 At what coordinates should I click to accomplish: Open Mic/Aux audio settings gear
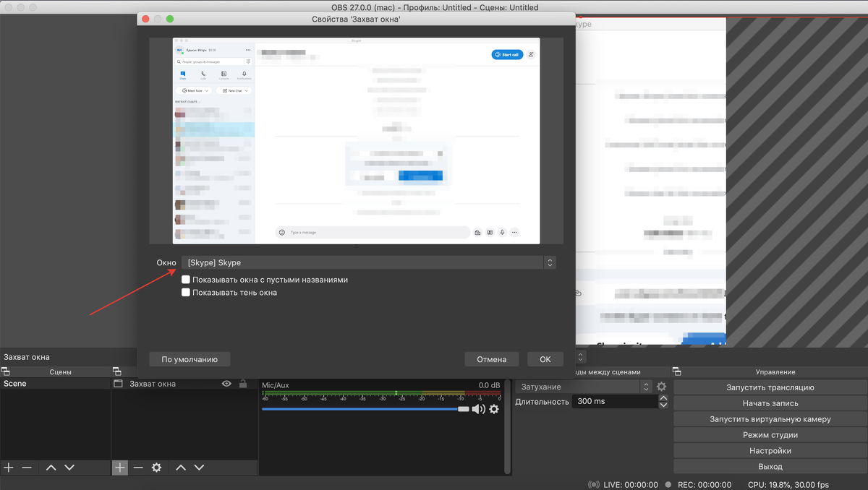(x=494, y=409)
